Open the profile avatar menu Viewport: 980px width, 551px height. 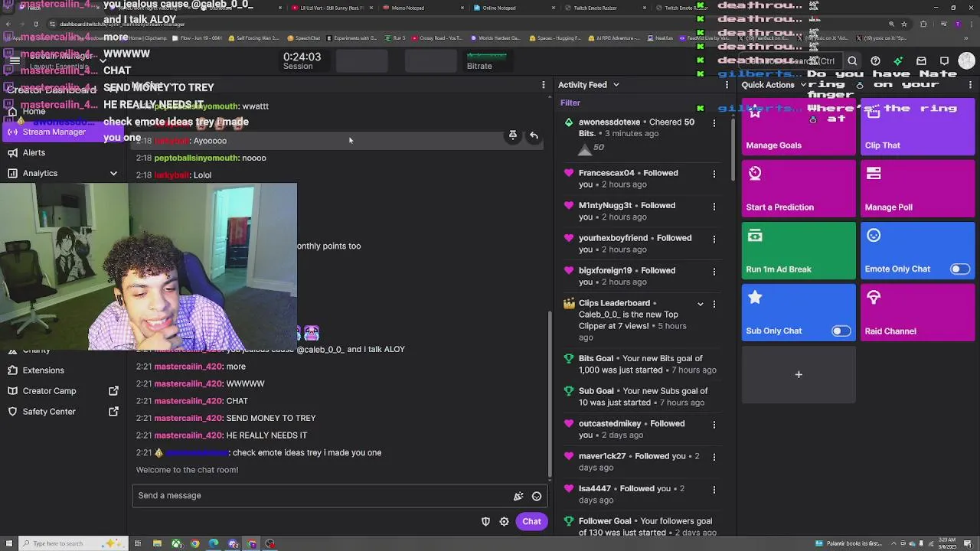966,61
